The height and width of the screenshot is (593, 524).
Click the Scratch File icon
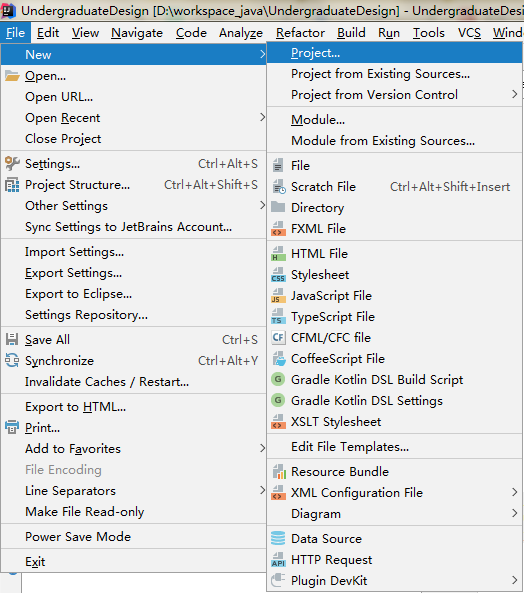pos(279,186)
